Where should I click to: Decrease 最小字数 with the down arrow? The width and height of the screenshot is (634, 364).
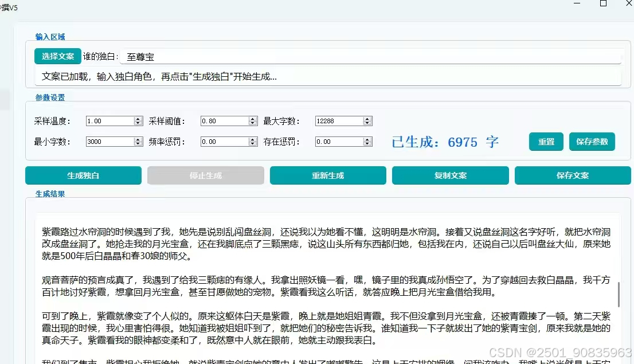point(138,143)
